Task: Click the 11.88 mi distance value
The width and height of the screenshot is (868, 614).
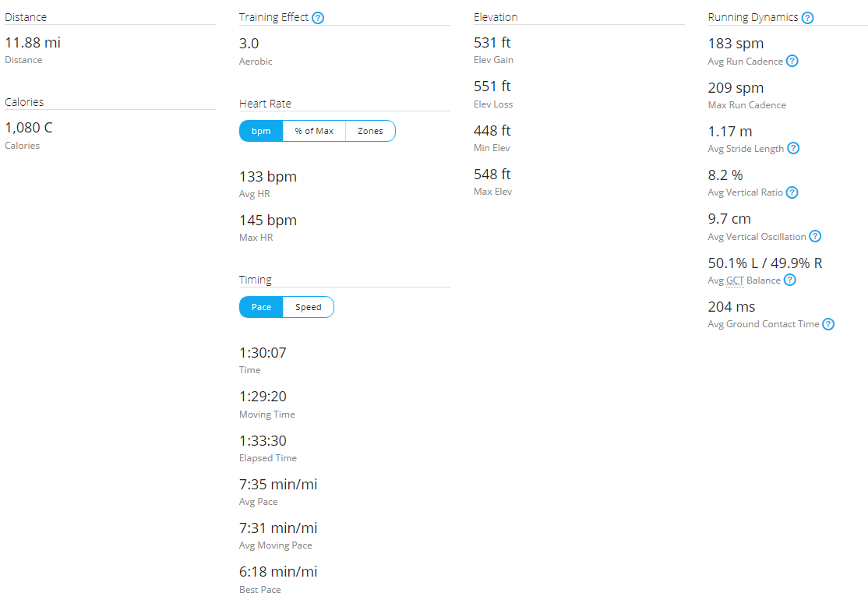Action: [33, 43]
